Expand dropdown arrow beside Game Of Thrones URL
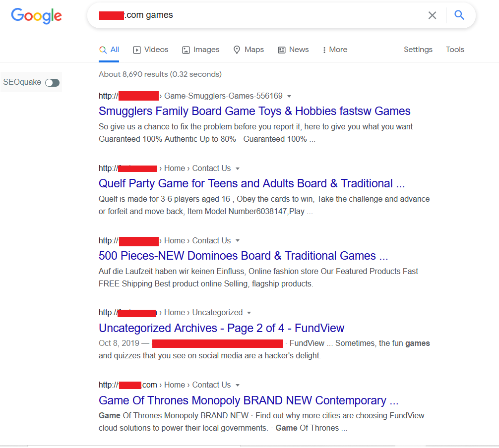The image size is (499, 448). (238, 385)
